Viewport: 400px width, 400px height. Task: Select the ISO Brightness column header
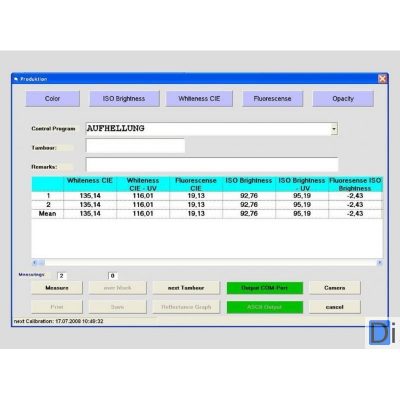[x=249, y=184]
